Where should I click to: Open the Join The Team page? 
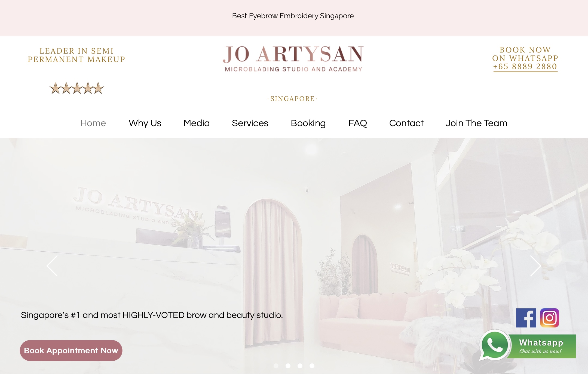pos(476,123)
